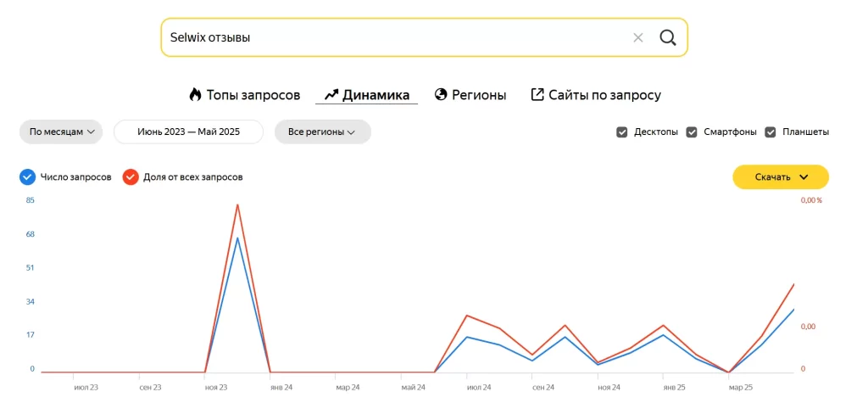Image resolution: width=868 pixels, height=403 pixels.
Task: Toggle the Десктопы checkbox
Action: click(x=621, y=132)
